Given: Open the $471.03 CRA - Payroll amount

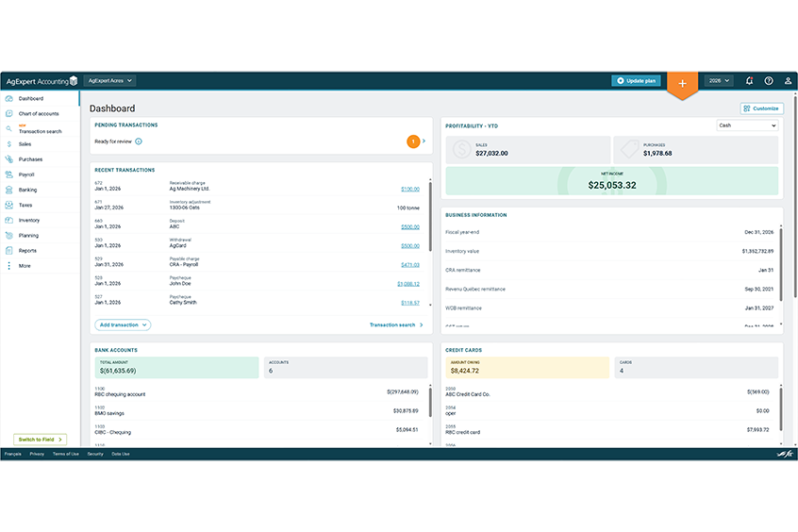Looking at the screenshot, I should [410, 265].
